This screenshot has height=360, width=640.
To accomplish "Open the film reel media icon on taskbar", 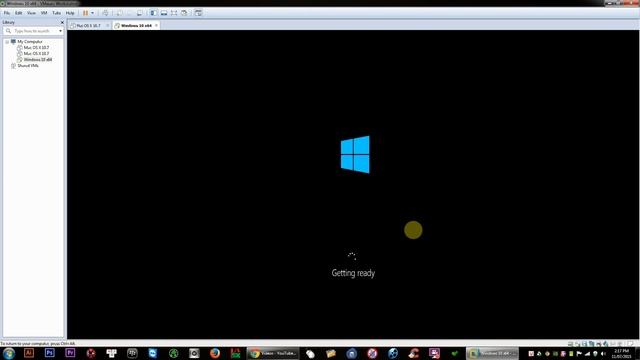I will 393,353.
